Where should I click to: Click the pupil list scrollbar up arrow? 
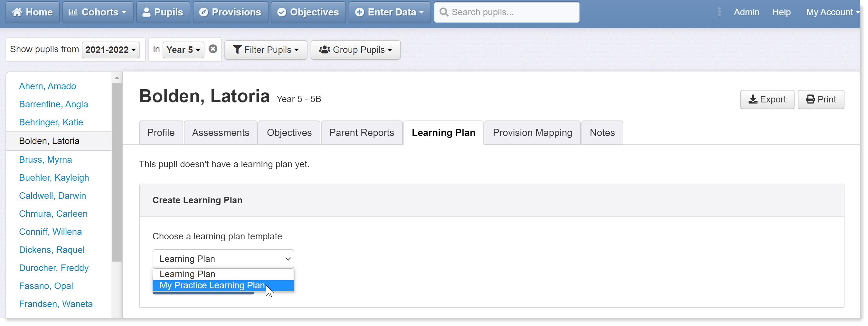point(117,78)
